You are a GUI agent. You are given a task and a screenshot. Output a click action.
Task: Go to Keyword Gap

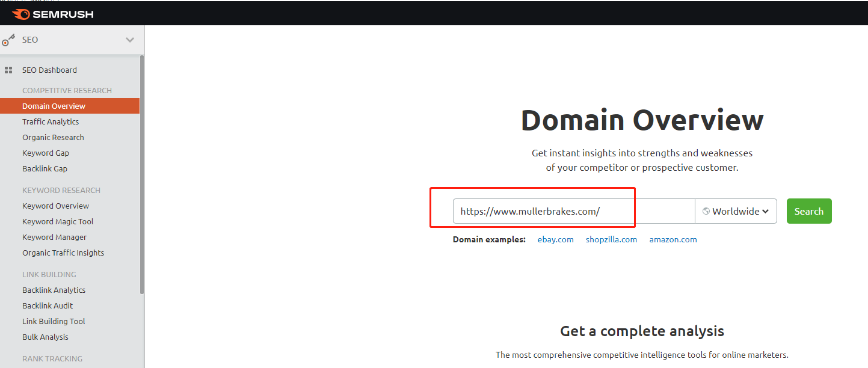click(x=46, y=153)
